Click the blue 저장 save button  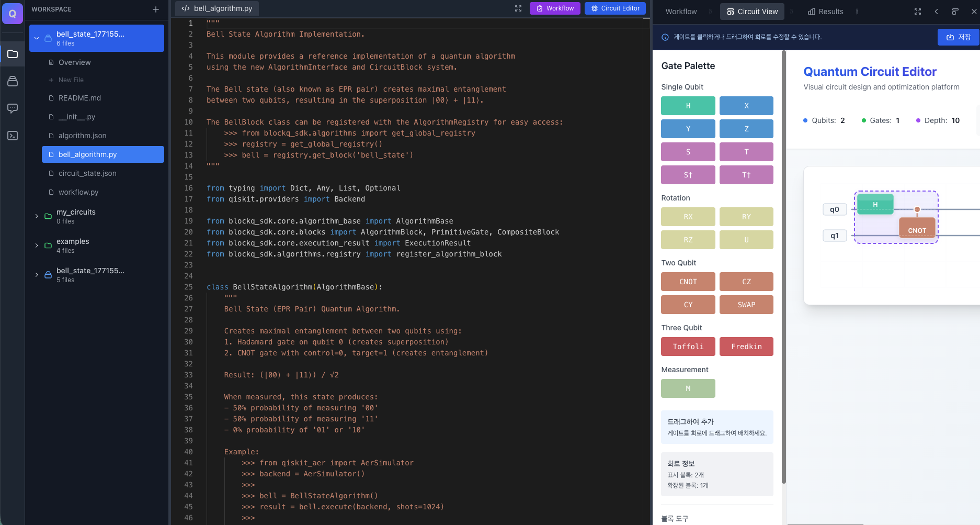958,37
